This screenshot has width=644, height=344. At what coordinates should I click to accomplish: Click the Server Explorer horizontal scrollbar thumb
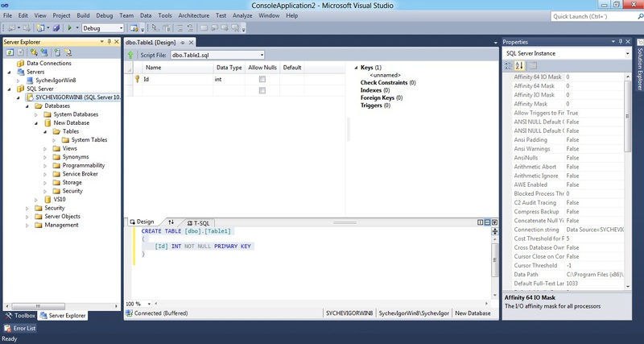pyautogui.click(x=38, y=306)
